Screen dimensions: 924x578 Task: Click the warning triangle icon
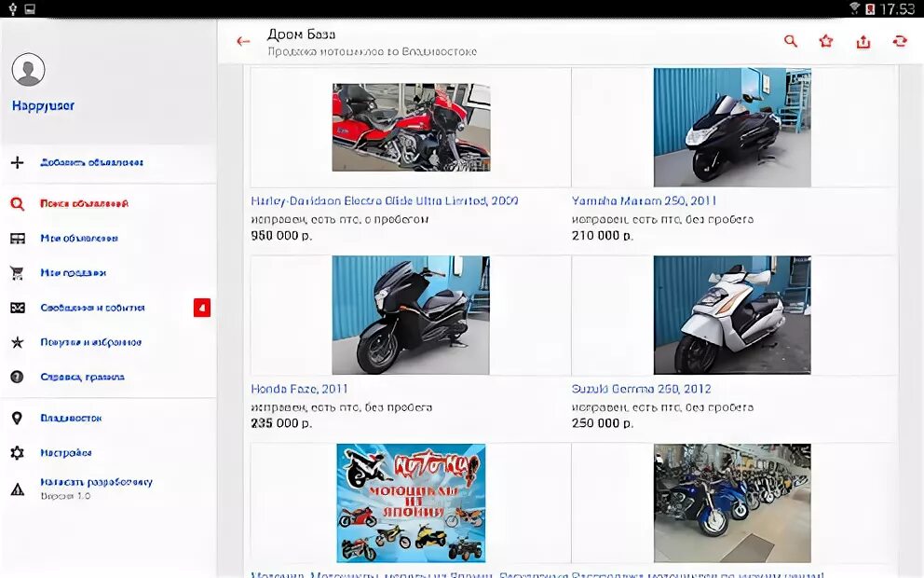[18, 489]
